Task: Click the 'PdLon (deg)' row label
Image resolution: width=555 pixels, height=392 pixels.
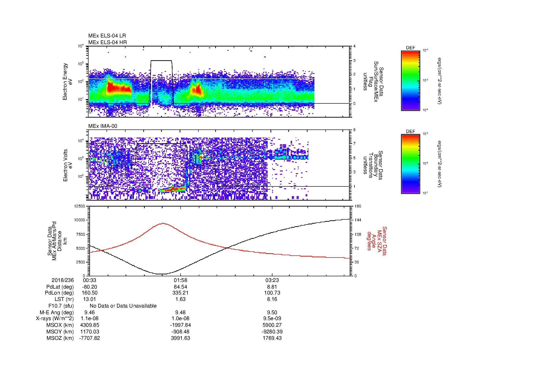Action: click(x=59, y=293)
